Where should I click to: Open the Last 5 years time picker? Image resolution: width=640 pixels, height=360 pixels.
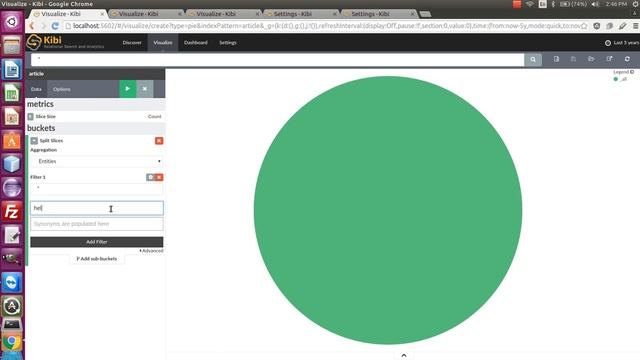point(622,42)
